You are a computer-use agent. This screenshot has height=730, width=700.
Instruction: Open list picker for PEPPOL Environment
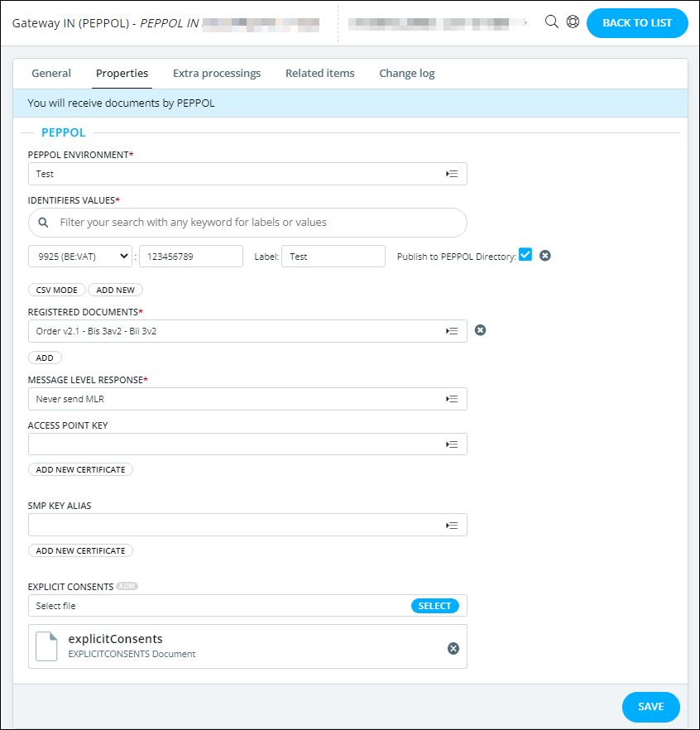pos(452,174)
